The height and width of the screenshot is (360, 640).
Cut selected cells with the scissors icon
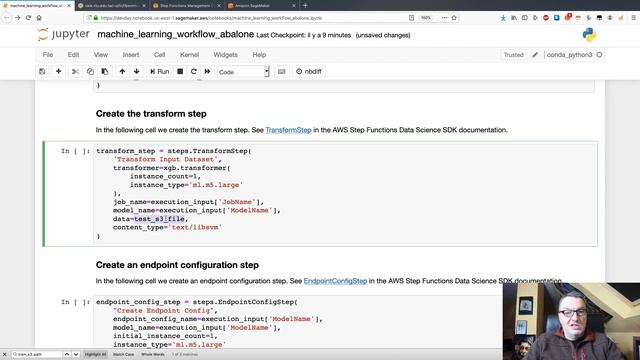pyautogui.click(x=75, y=71)
